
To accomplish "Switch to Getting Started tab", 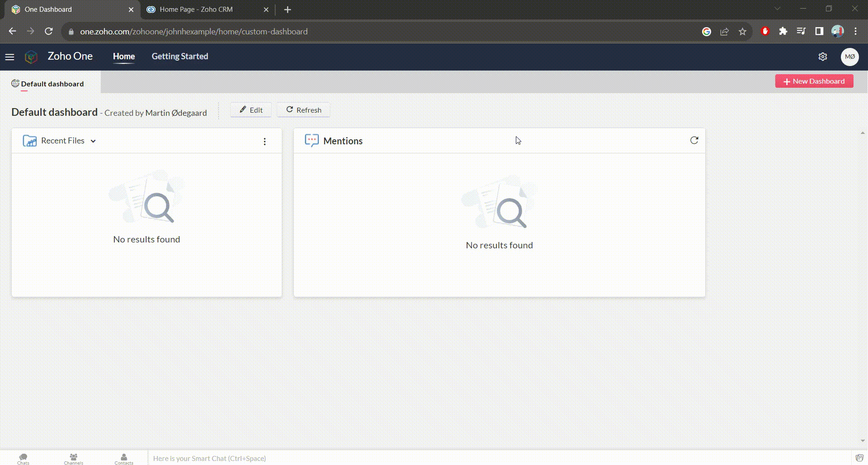I will pos(179,57).
